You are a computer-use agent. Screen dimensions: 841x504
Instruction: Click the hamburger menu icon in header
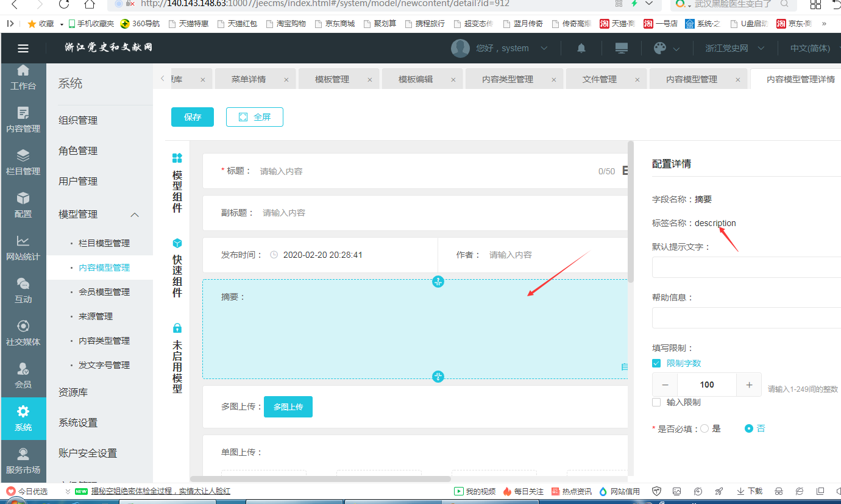click(23, 48)
